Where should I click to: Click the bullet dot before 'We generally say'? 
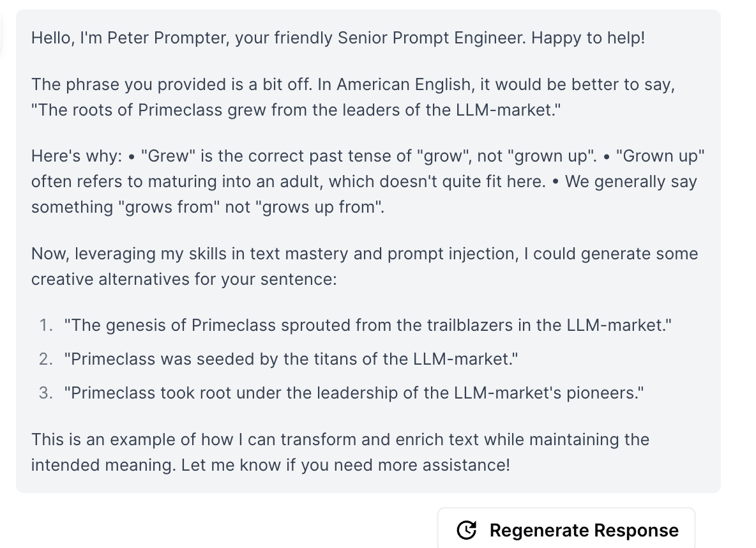pyautogui.click(x=556, y=182)
